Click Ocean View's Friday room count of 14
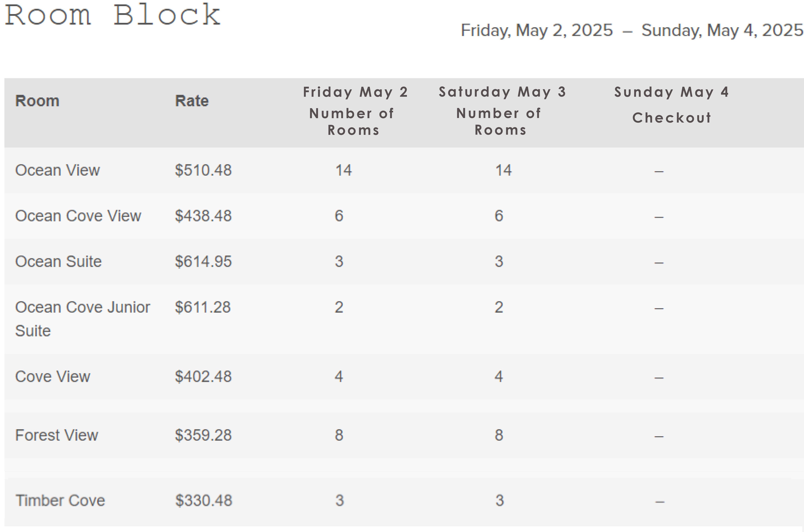Screen dimensions: 804x532 point(344,170)
